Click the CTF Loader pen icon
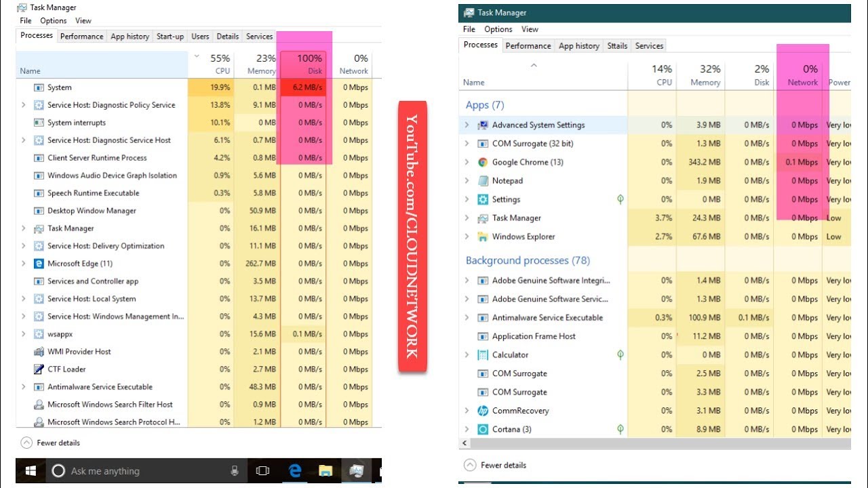 tap(39, 369)
